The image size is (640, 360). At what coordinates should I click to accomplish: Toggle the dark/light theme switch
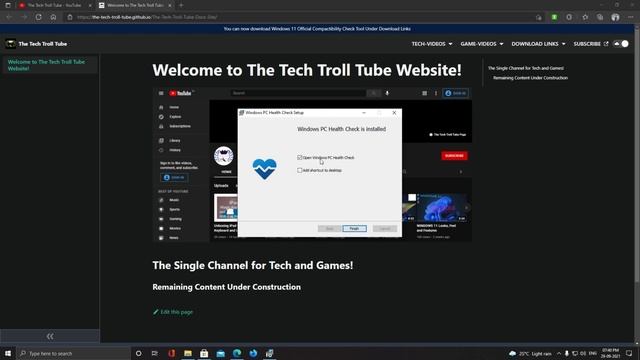[621, 44]
